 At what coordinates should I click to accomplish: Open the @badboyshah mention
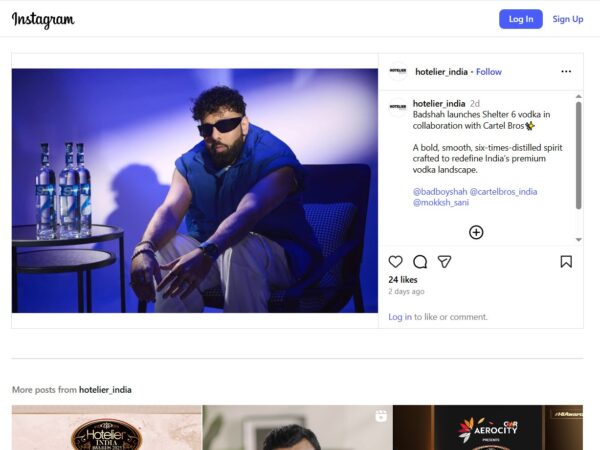pyautogui.click(x=440, y=191)
